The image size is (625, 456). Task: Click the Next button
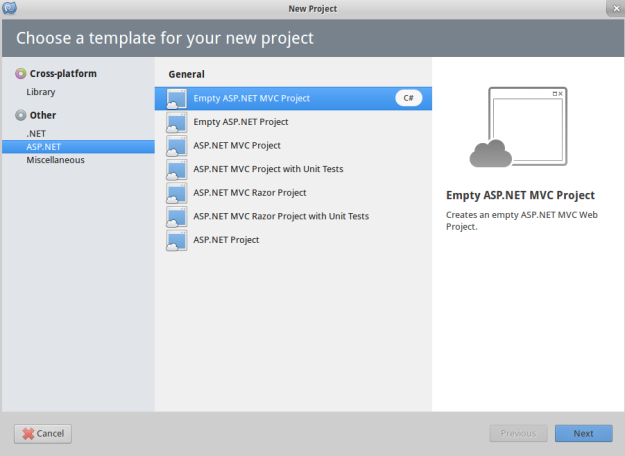[583, 433]
